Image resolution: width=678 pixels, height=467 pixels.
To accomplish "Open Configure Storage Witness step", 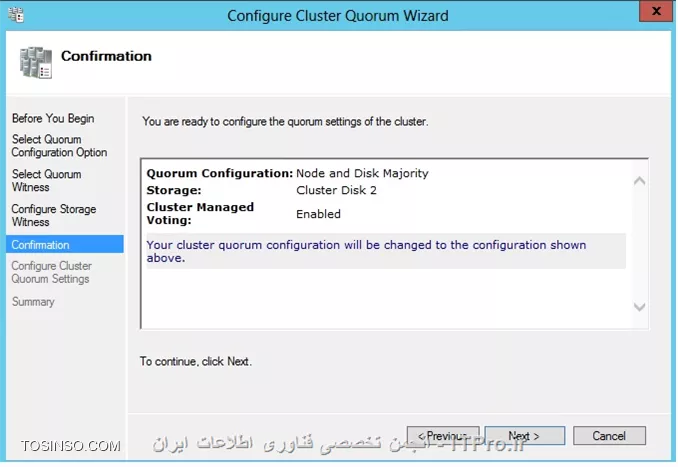I will pos(54,215).
